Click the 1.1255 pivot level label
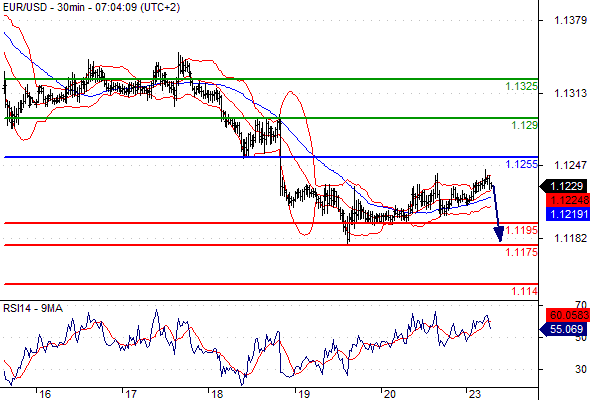 (x=521, y=164)
